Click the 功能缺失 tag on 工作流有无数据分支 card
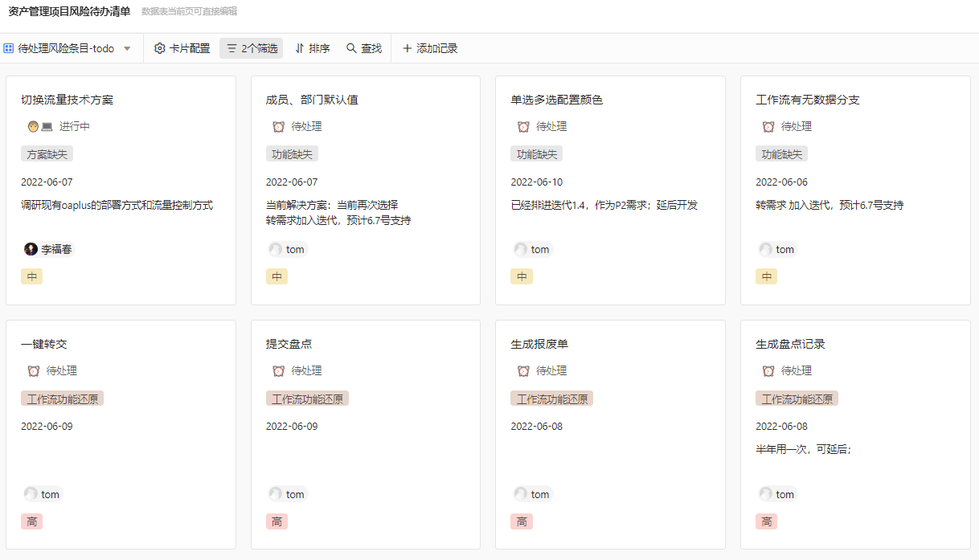 tap(780, 153)
